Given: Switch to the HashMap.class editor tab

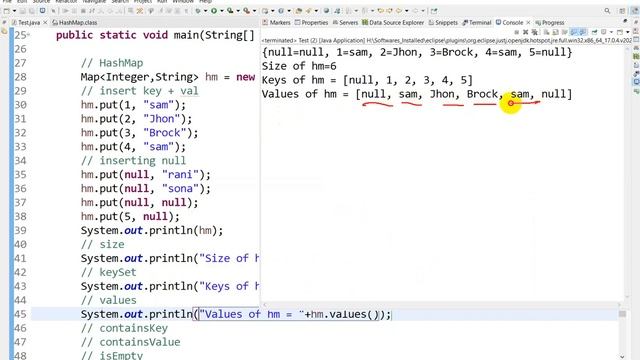Looking at the screenshot, I should (75, 22).
